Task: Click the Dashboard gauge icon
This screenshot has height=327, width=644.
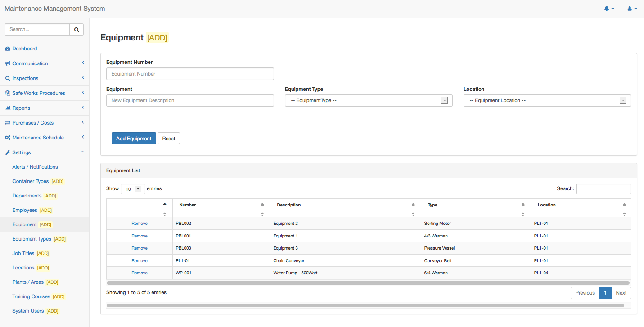Action: coord(8,49)
